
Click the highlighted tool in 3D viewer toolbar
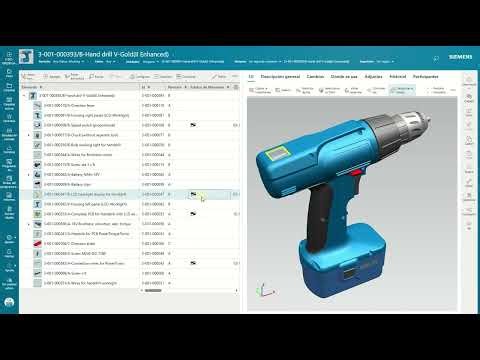point(402,90)
